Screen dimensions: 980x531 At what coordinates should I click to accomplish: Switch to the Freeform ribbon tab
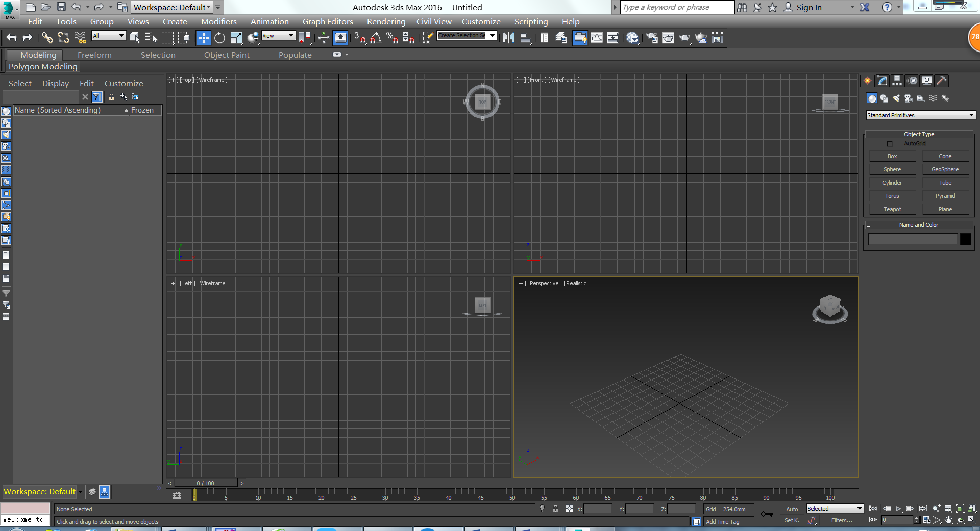(94, 55)
